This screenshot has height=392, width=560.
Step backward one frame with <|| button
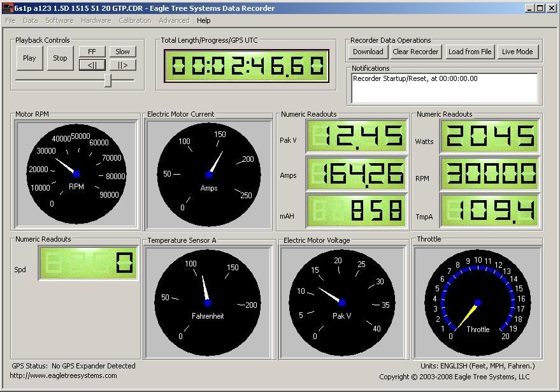click(x=92, y=65)
